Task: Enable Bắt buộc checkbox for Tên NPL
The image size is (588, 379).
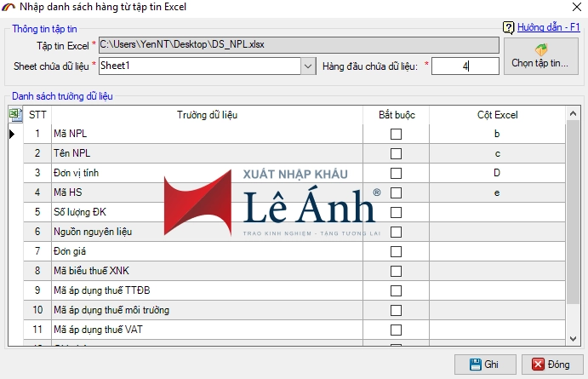Action: point(396,153)
